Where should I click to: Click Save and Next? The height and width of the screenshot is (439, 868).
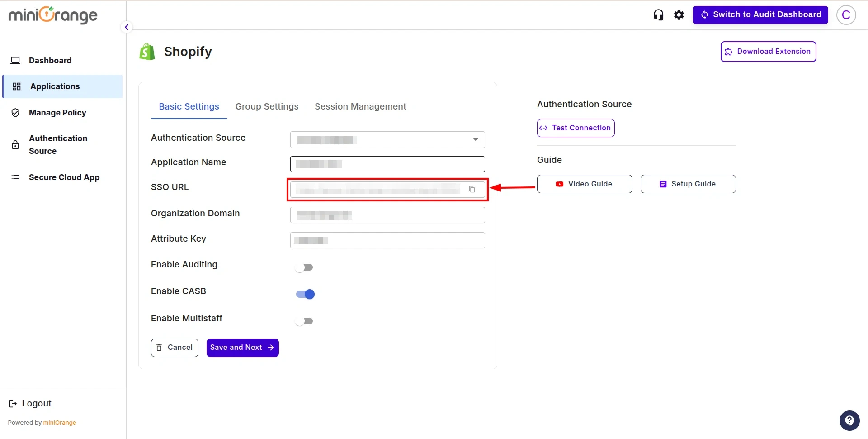pos(242,347)
